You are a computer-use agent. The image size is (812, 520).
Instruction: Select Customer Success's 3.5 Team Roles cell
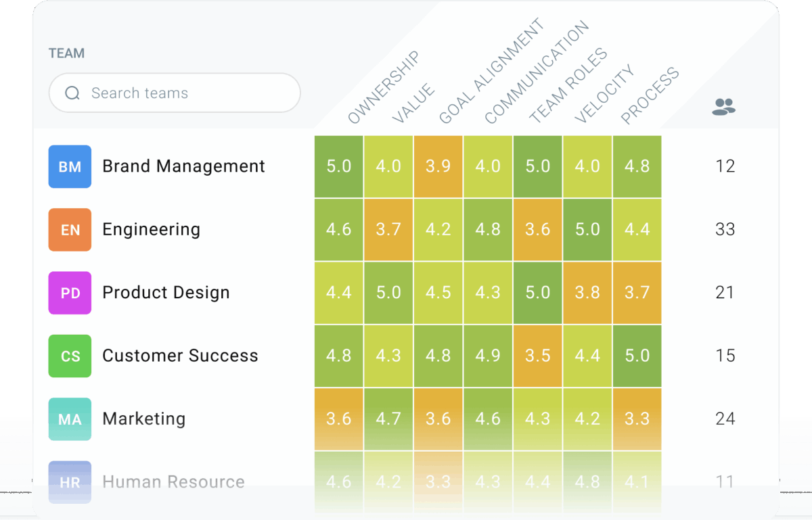pos(538,356)
